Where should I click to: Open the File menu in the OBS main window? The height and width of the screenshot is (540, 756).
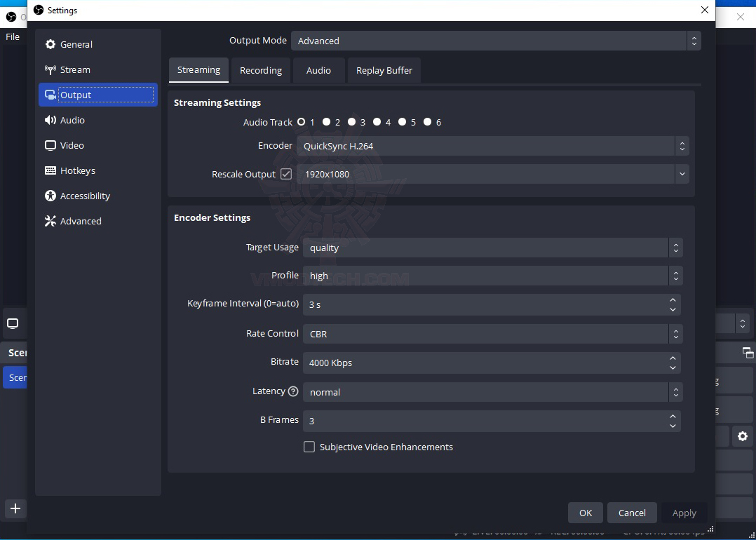tap(13, 37)
